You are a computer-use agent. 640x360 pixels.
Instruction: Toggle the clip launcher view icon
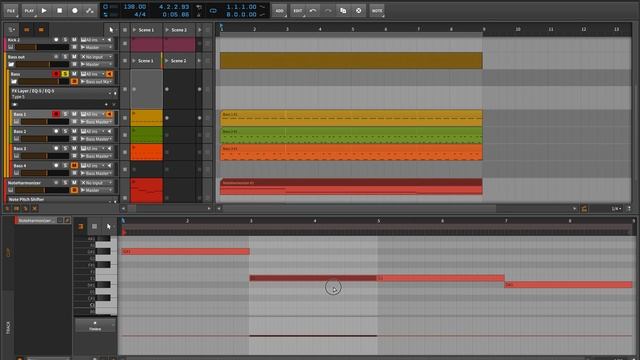(x=27, y=30)
